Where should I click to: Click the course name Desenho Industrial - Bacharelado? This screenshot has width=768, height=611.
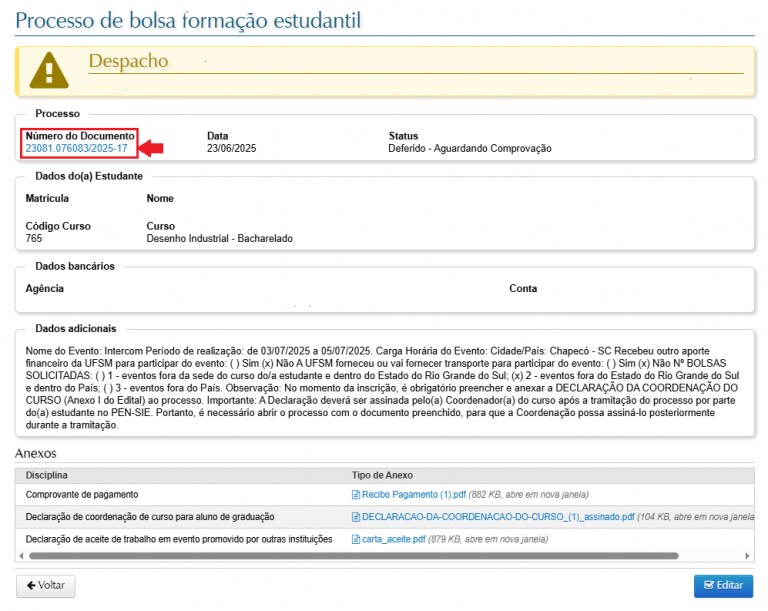[x=219, y=239]
